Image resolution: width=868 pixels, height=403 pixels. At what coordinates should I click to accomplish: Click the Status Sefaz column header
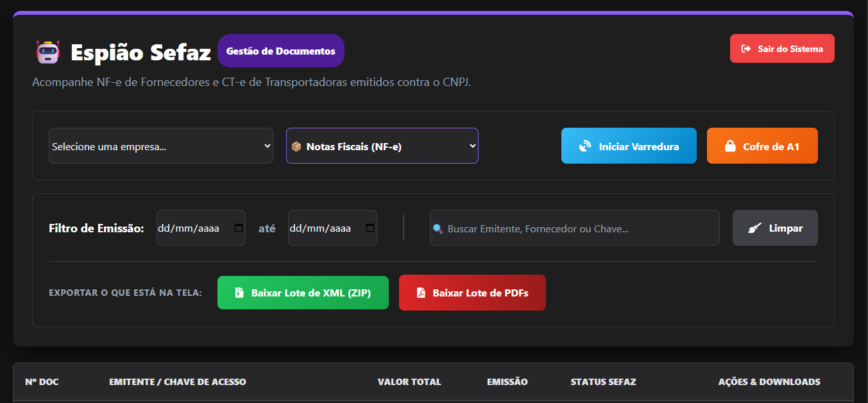603,382
